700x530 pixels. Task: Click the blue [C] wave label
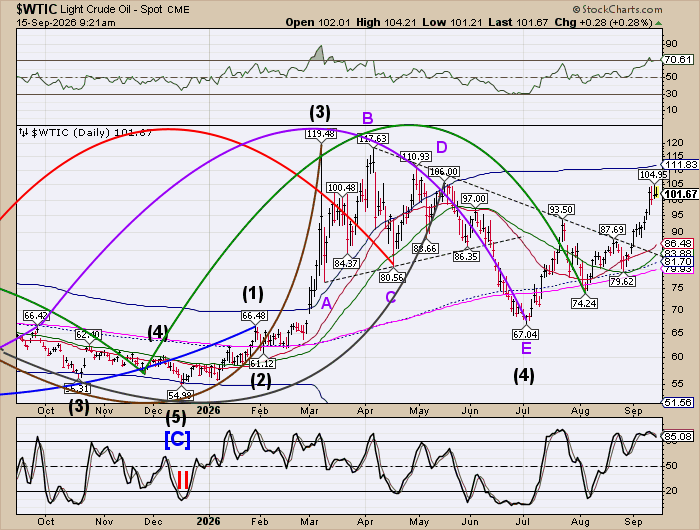coord(177,439)
